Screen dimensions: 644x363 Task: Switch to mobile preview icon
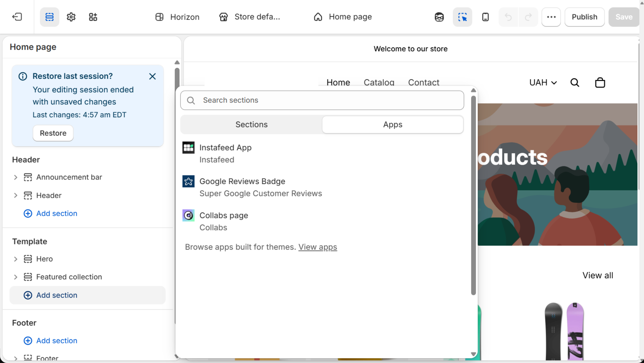click(x=485, y=17)
